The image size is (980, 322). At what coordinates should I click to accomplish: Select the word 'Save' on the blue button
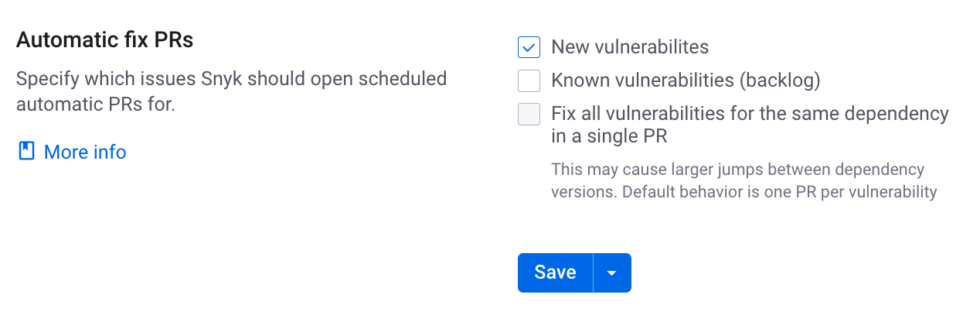coord(555,272)
